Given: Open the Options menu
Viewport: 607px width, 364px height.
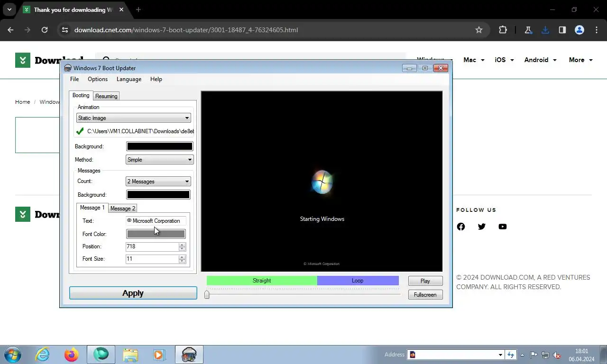Looking at the screenshot, I should coord(98,79).
